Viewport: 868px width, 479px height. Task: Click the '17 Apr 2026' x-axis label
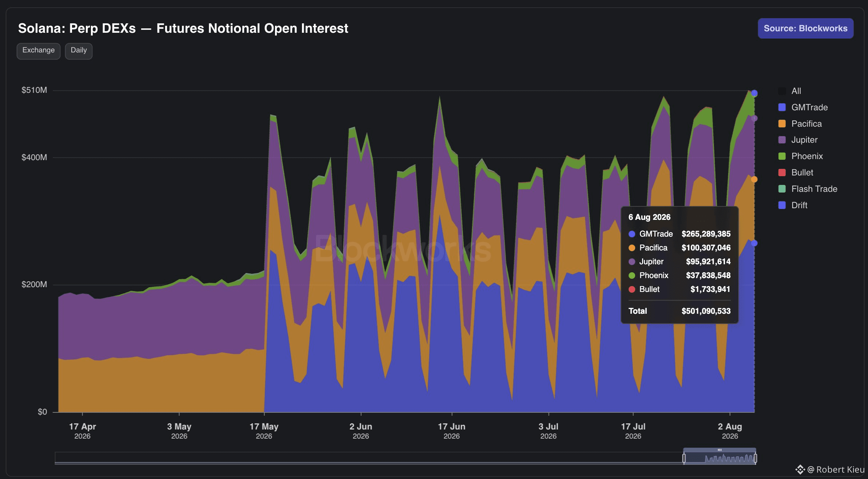click(83, 431)
